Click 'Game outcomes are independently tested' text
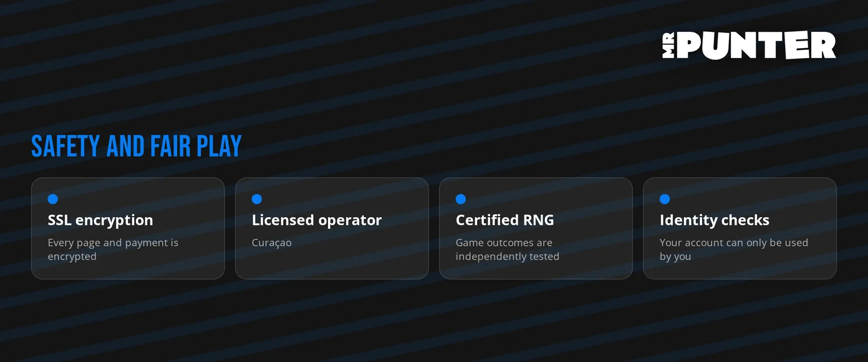The height and width of the screenshot is (362, 868). pos(508,250)
